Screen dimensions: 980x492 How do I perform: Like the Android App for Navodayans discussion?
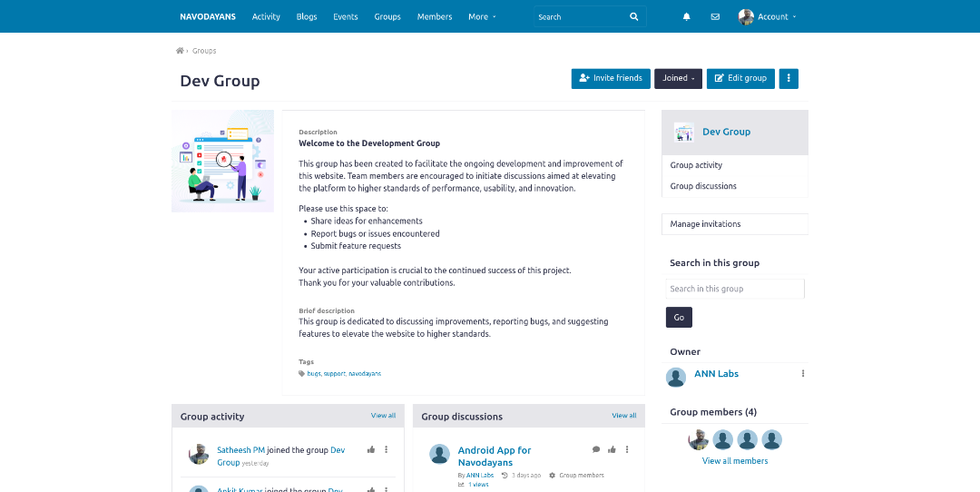612,449
